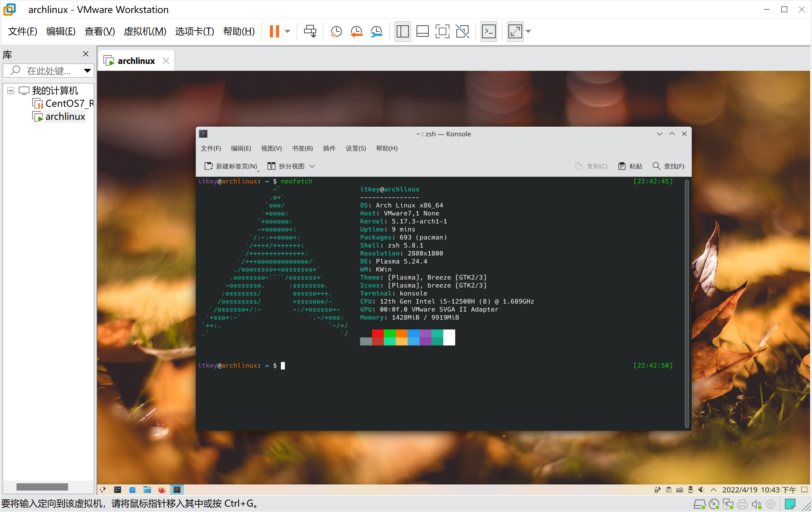Collapse the 我的计算机 tree node
The width and height of the screenshot is (812, 512).
tap(11, 91)
